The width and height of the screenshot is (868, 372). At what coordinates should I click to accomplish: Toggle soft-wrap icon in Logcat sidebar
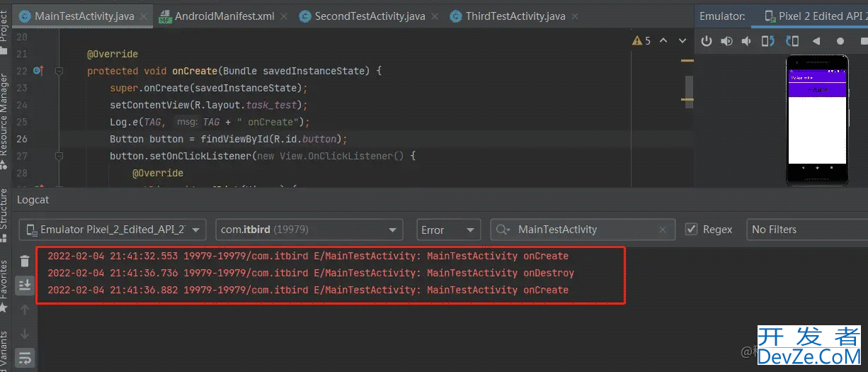tap(25, 356)
